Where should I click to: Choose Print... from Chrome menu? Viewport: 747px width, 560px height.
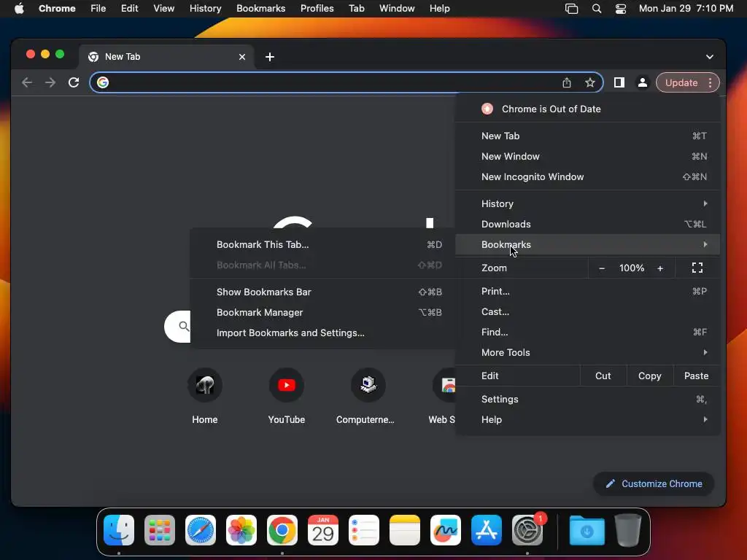[x=588, y=292]
